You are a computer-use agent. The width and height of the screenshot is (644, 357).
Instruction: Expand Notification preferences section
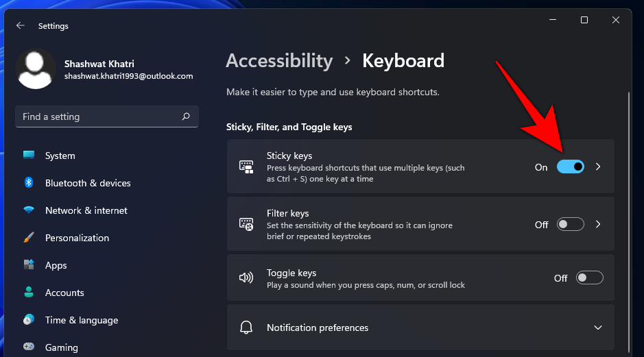(597, 328)
